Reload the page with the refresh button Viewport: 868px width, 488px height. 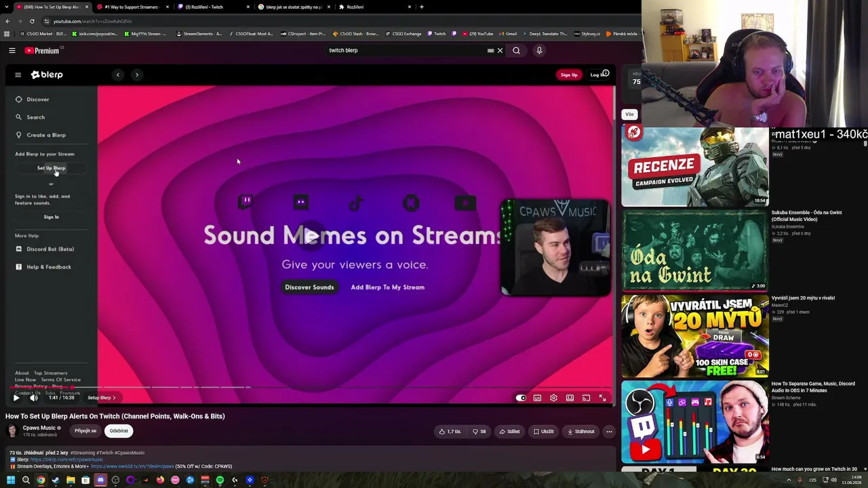pyautogui.click(x=32, y=21)
